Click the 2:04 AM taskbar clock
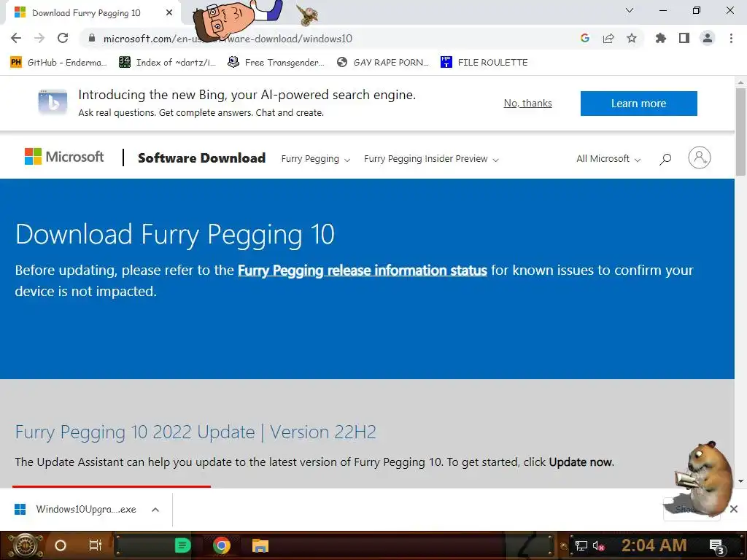 [x=654, y=545]
